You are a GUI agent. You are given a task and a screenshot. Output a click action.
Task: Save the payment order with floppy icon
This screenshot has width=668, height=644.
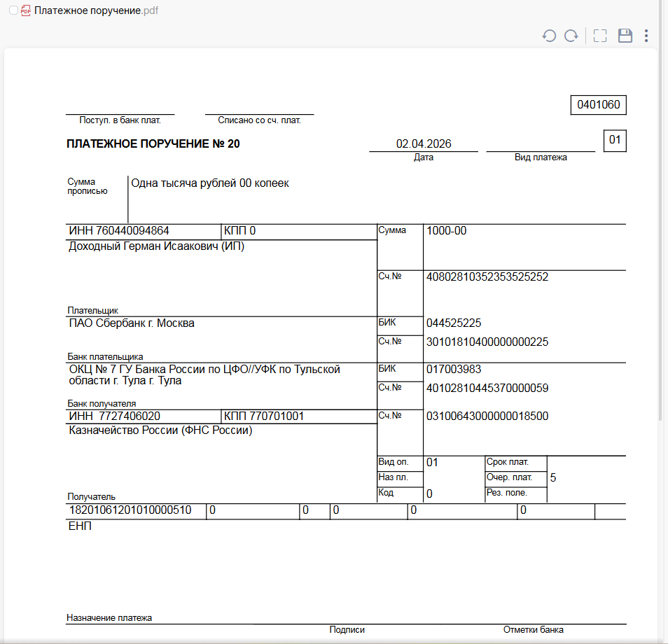click(625, 36)
